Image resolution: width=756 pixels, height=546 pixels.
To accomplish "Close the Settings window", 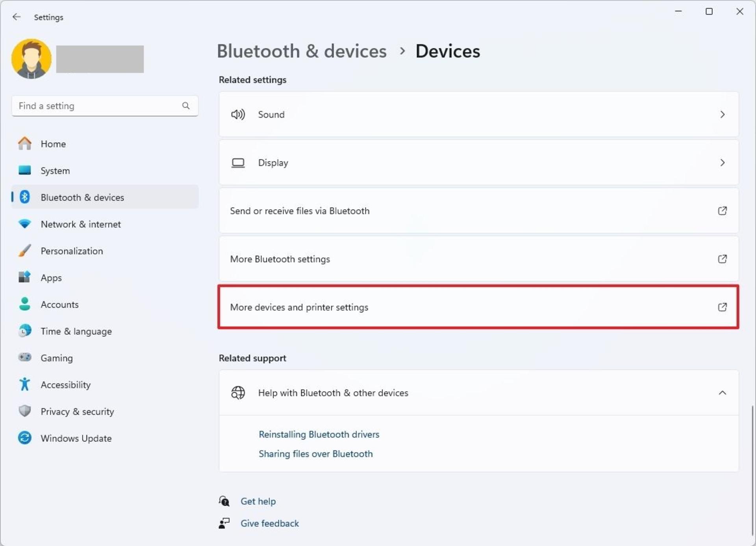I will pos(739,11).
